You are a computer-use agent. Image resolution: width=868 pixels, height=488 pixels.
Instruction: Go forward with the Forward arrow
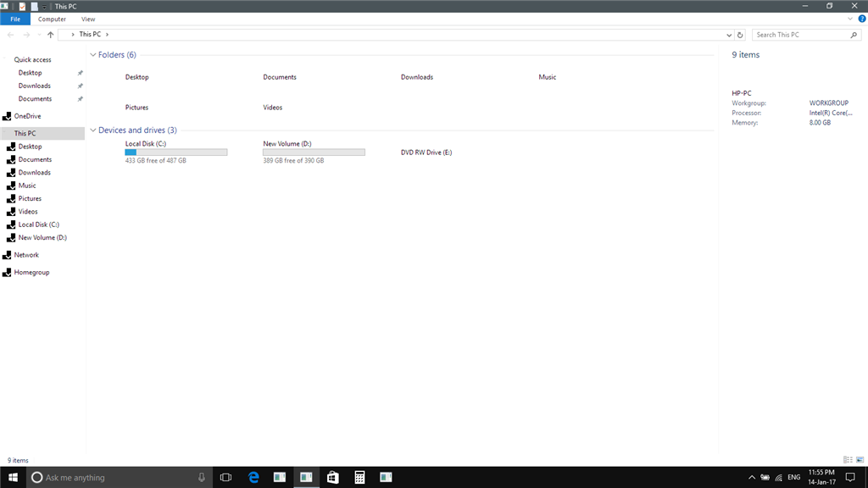pos(26,34)
